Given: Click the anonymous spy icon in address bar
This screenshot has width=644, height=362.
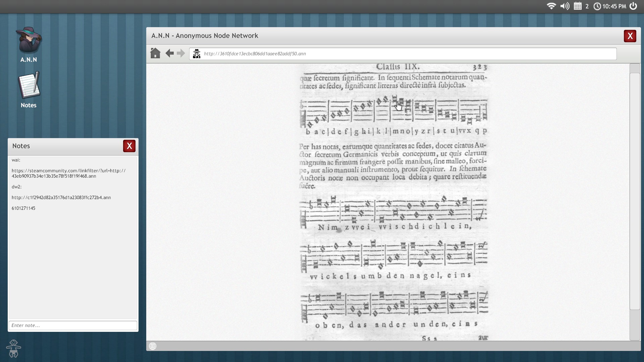Looking at the screenshot, I should click(197, 54).
